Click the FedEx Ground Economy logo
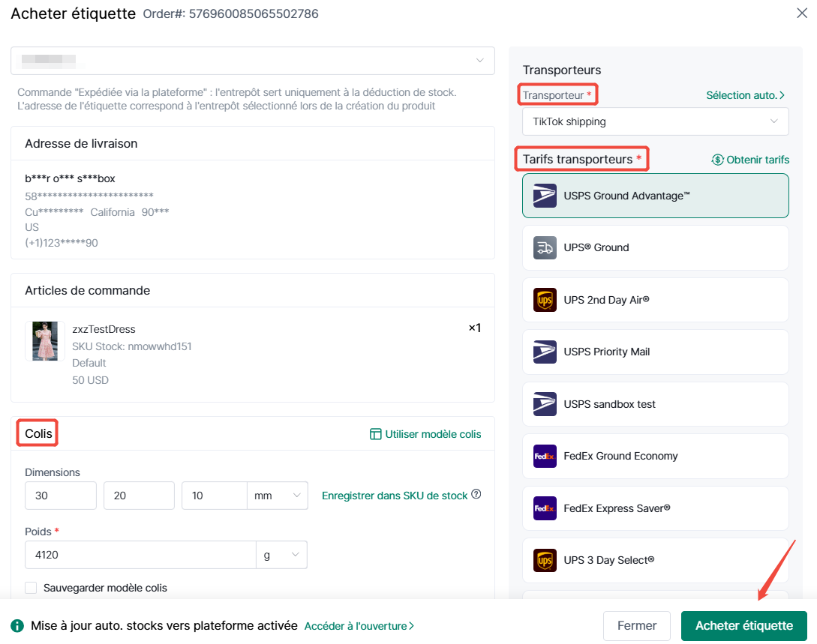 click(x=545, y=456)
